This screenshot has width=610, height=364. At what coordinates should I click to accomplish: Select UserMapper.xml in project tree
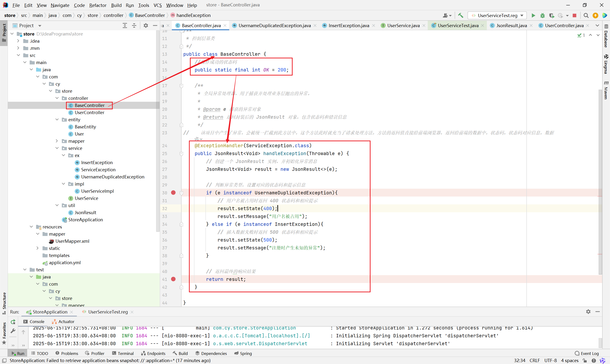pyautogui.click(x=72, y=241)
